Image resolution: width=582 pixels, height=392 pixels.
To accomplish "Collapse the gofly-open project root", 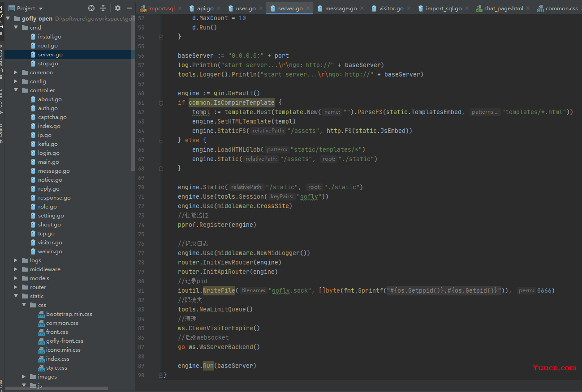I will (9, 19).
